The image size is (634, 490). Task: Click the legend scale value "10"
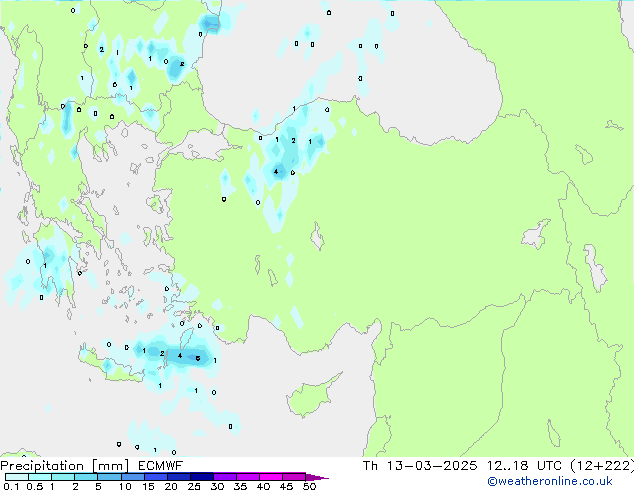(125, 486)
